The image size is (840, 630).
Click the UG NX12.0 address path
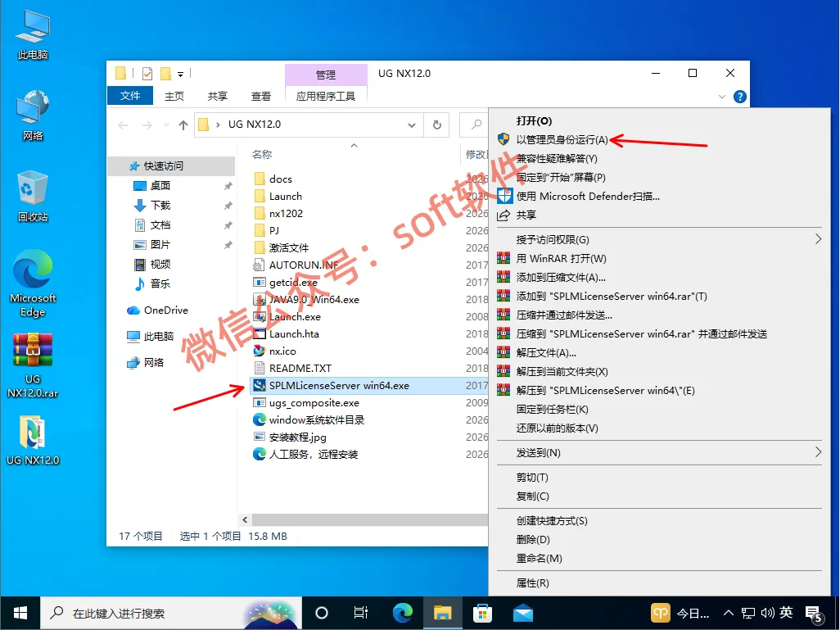click(255, 125)
